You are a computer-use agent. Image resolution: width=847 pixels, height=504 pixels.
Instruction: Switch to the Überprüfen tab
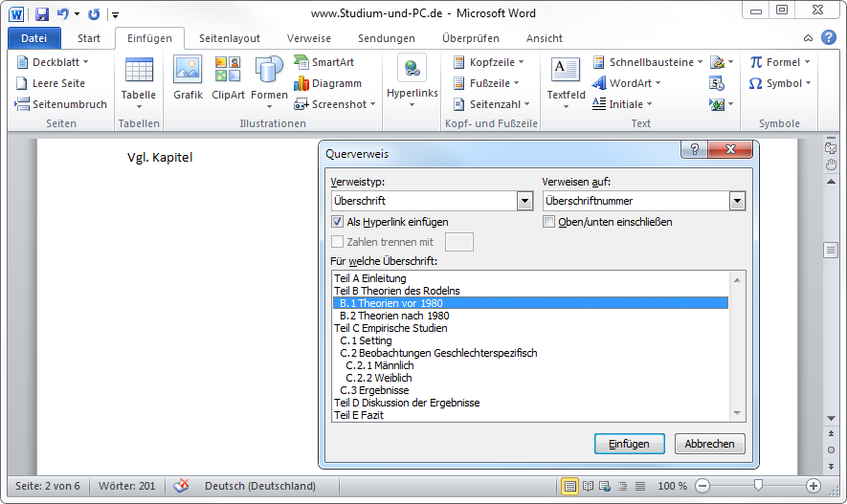(471, 38)
